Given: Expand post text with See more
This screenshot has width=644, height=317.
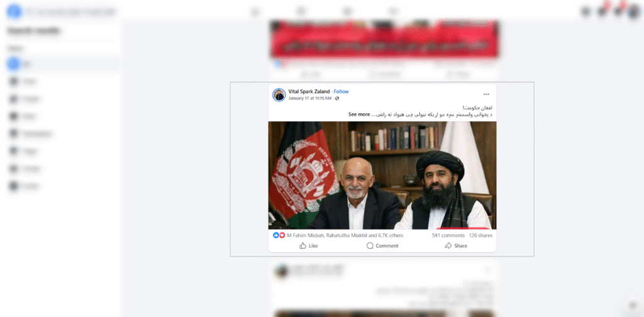Looking at the screenshot, I should tap(359, 114).
